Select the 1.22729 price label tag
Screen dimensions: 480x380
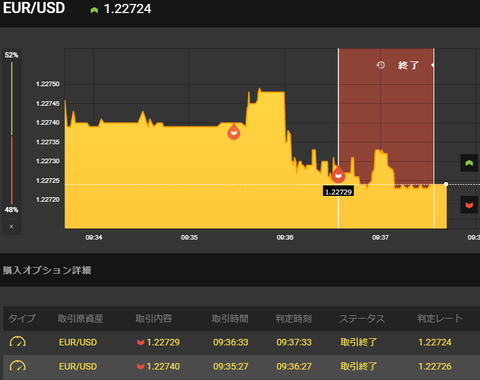point(338,192)
